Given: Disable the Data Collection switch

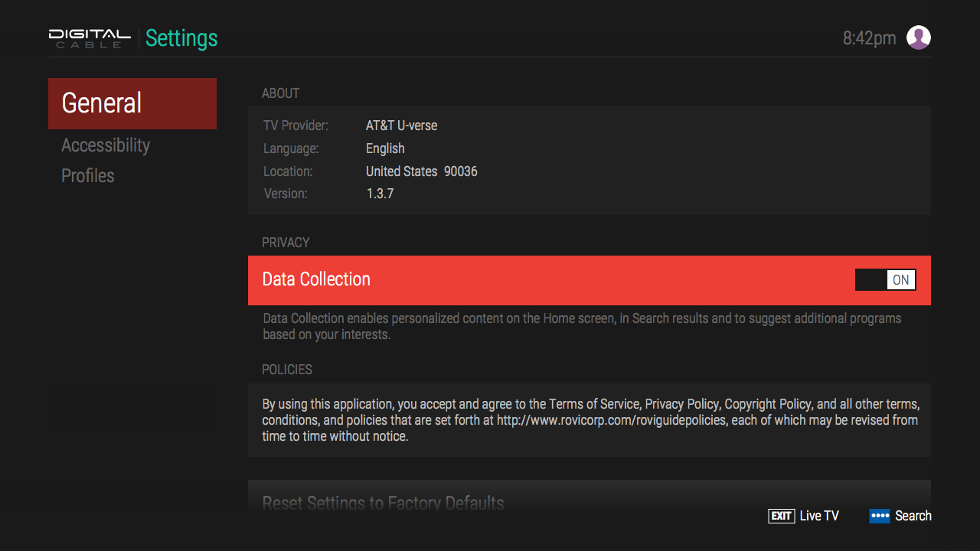Looking at the screenshot, I should click(x=885, y=279).
